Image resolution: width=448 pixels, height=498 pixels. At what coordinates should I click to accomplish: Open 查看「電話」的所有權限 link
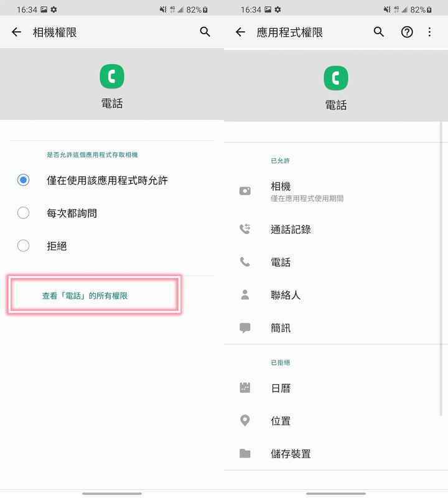click(93, 294)
